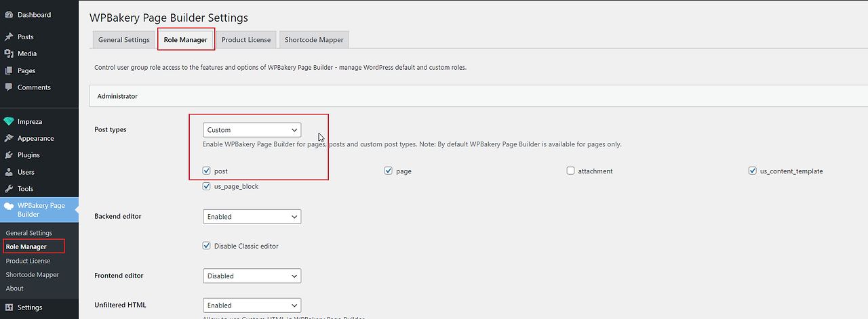868x319 pixels.
Task: Click the WPBakery cloud icon
Action: click(x=9, y=206)
